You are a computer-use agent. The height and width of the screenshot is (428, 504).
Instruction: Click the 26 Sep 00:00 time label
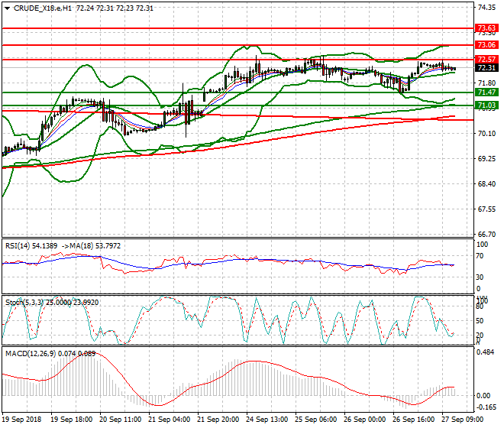(x=364, y=420)
